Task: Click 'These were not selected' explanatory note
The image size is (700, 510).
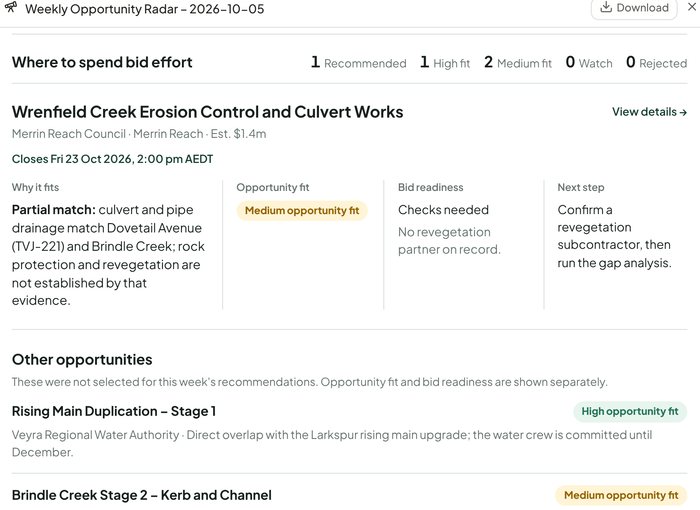Action: 310,382
